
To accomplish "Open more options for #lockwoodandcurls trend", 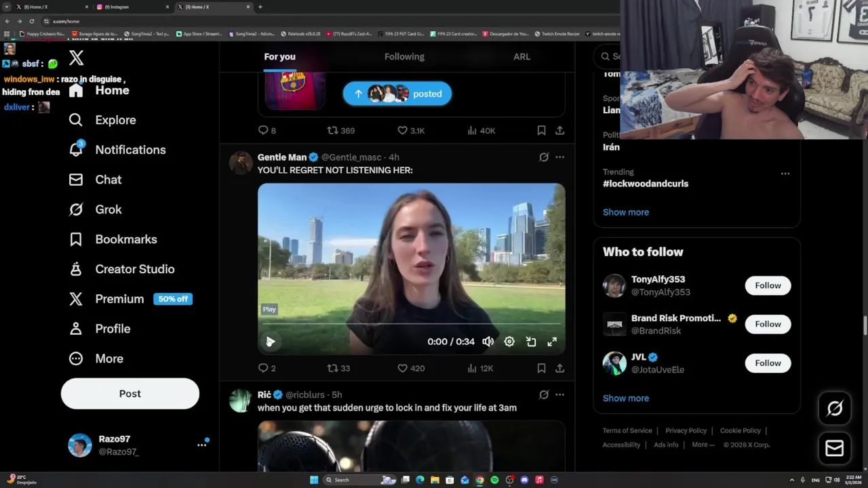I will point(785,174).
